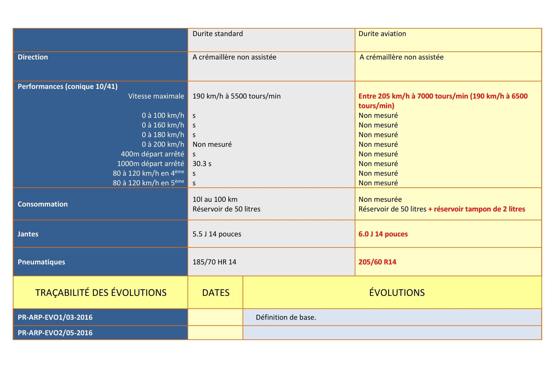
Task: Click the 'DATES' column header
Action: [x=216, y=293]
